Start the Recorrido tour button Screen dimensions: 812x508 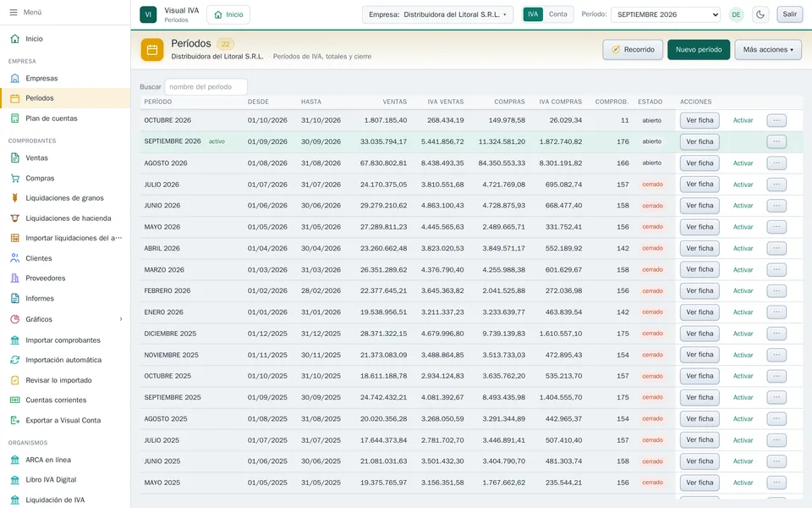(x=633, y=50)
